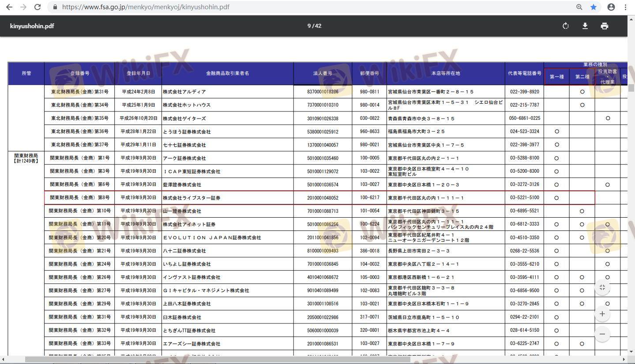Viewport: 635px width, 364px height.
Task: Reload the page with refresh icon
Action: [38, 7]
